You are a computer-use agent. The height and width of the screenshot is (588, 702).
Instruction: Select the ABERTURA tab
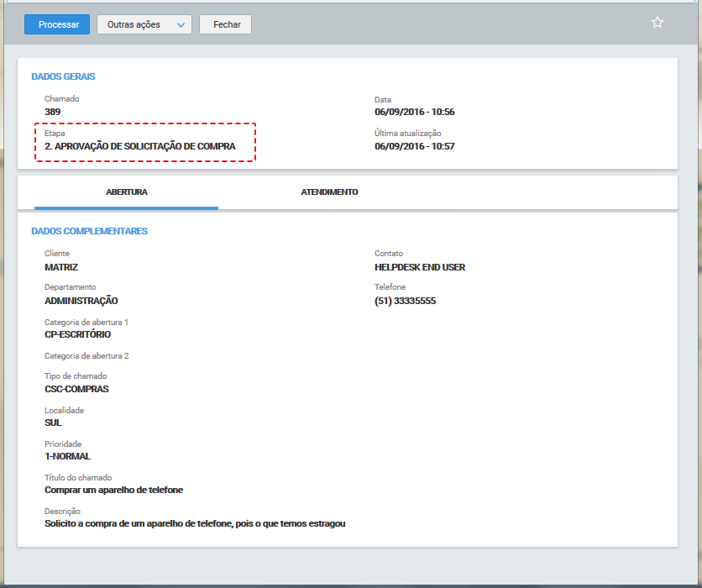click(x=126, y=192)
